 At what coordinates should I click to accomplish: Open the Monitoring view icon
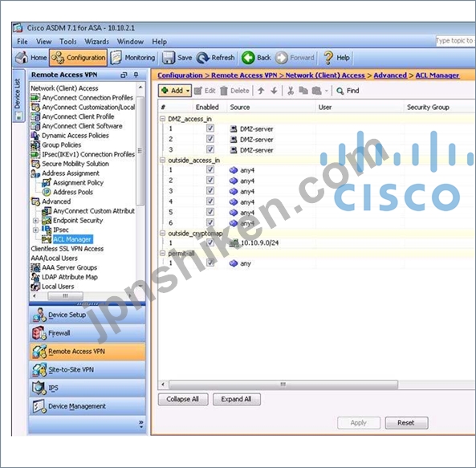[116, 58]
